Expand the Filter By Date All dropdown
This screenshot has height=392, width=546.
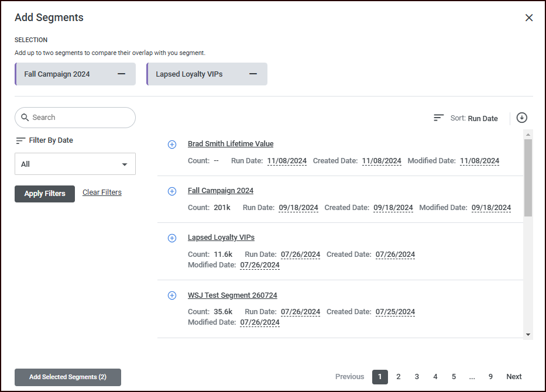(75, 164)
